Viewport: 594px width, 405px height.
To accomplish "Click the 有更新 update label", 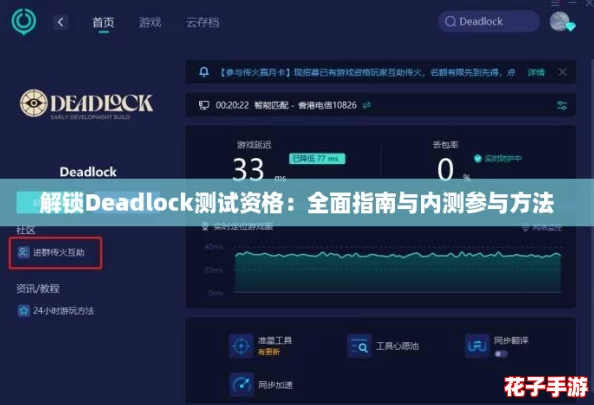I will pyautogui.click(x=269, y=352).
